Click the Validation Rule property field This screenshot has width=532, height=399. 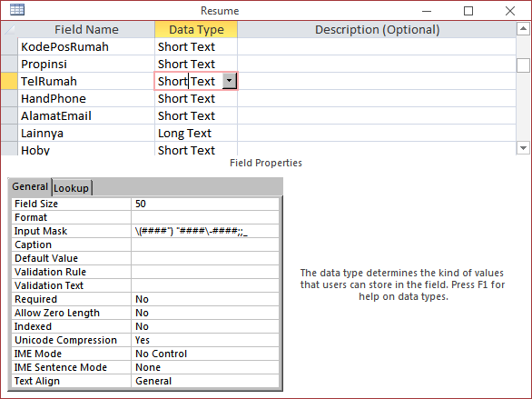205,272
